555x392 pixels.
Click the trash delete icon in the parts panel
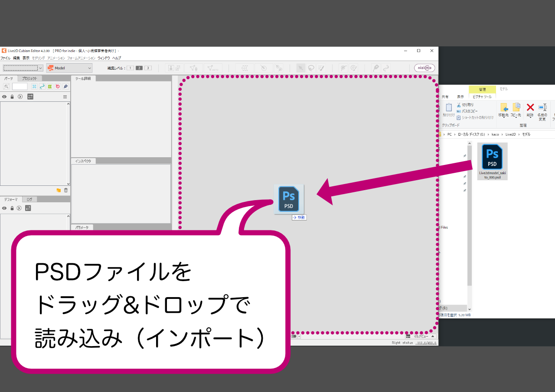pyautogui.click(x=66, y=190)
